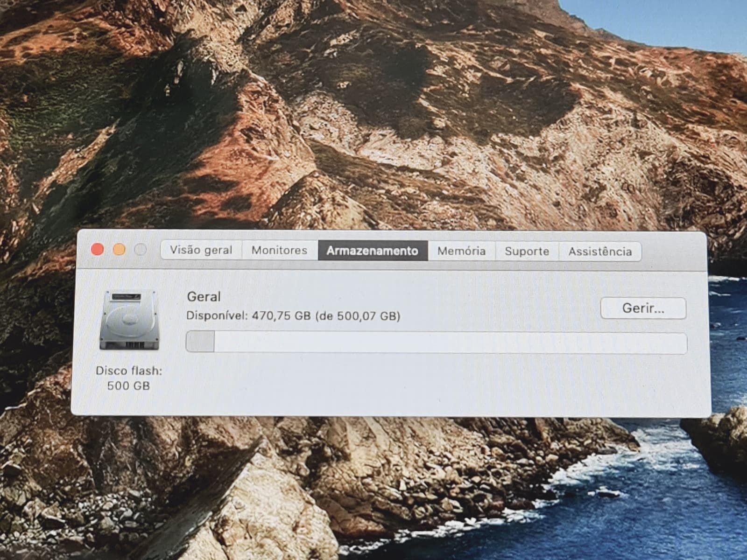Open the Memória tab

pos(461,251)
